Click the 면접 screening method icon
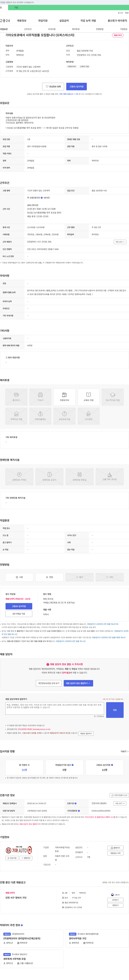This screenshot has height=980, width=129. point(49,577)
